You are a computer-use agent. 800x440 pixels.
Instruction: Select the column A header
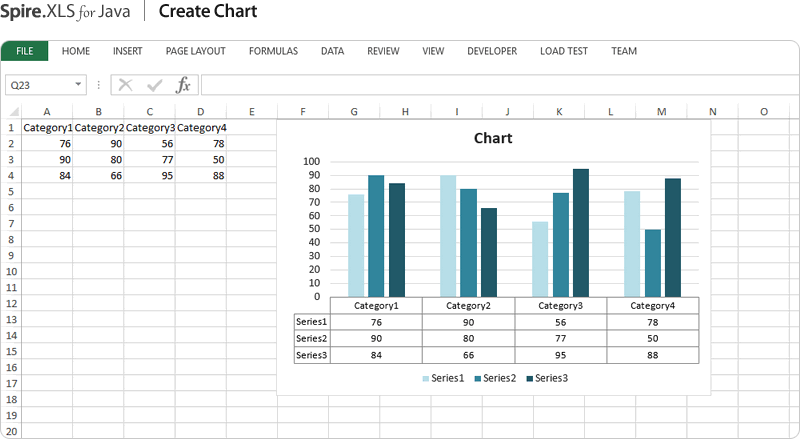[x=47, y=112]
